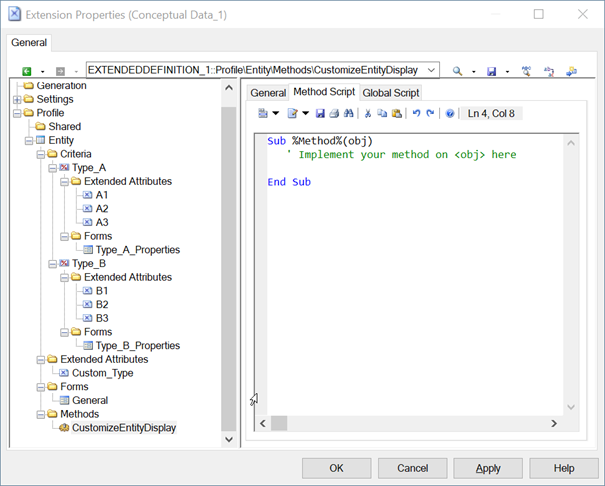Collapse the Type_A criterion node

click(x=52, y=168)
